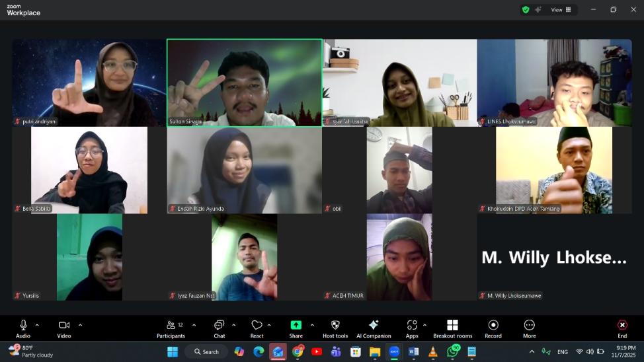Viewport: 644px width, 362px height.
Task: Open the Participants list
Action: point(171,325)
